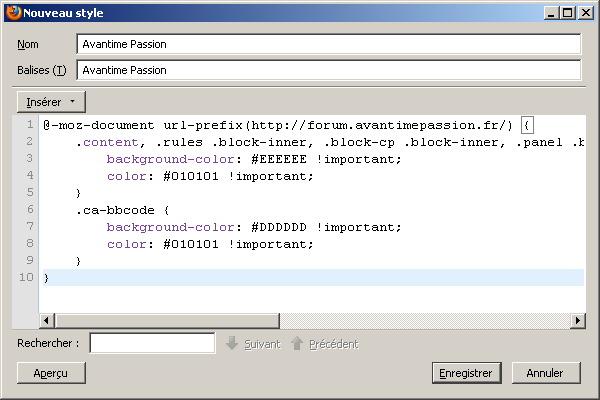Viewport: 600px width, 400px height.
Task: Click the Précédent search link
Action: tap(334, 344)
